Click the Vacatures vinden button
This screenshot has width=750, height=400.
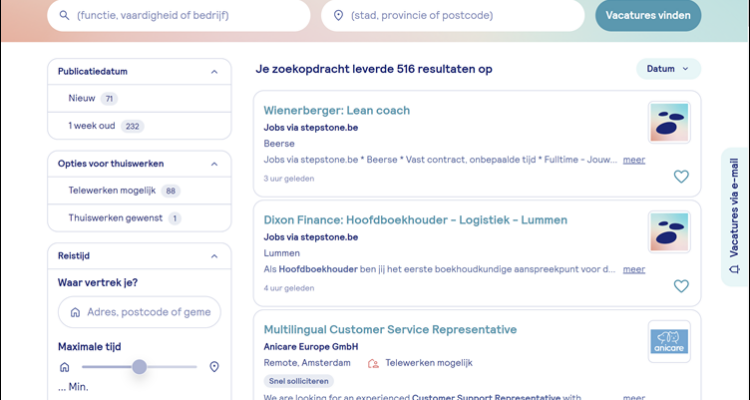[647, 16]
